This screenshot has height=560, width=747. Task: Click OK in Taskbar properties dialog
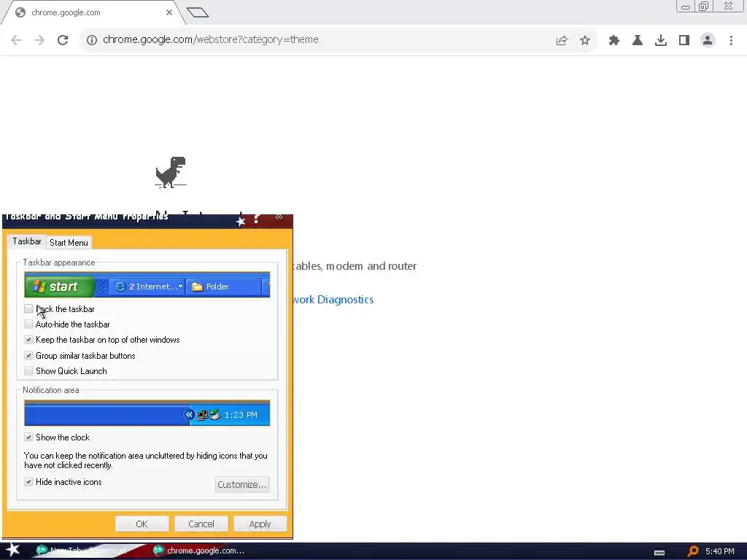point(142,524)
